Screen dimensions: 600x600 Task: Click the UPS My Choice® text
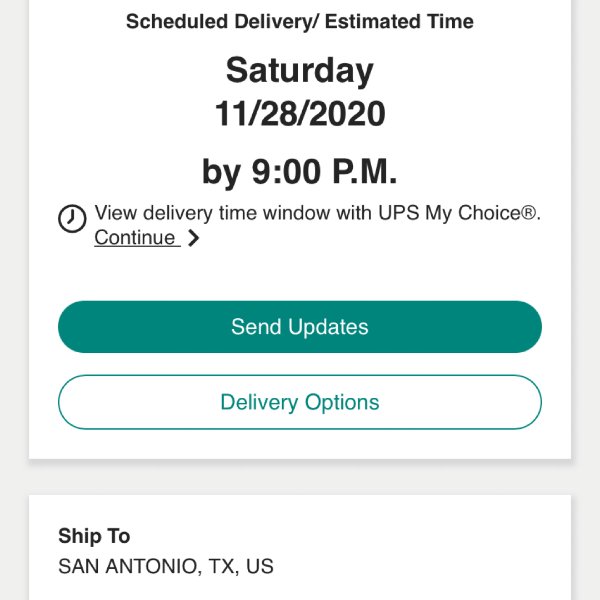point(459,213)
